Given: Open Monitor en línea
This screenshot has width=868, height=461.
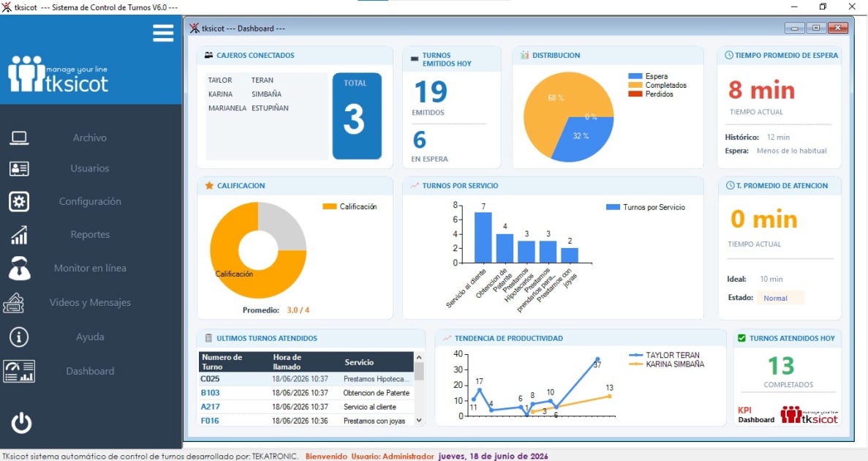Looking at the screenshot, I should click(90, 268).
